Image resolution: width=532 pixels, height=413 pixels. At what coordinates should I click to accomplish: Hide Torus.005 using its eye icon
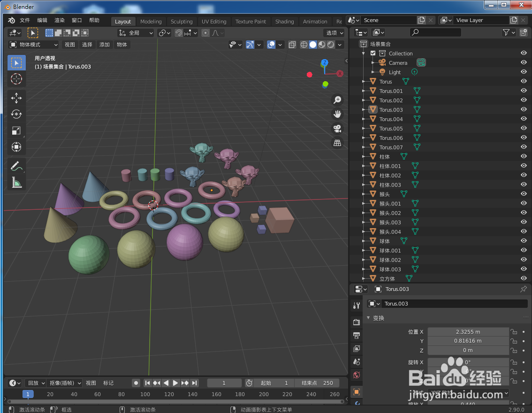524,128
